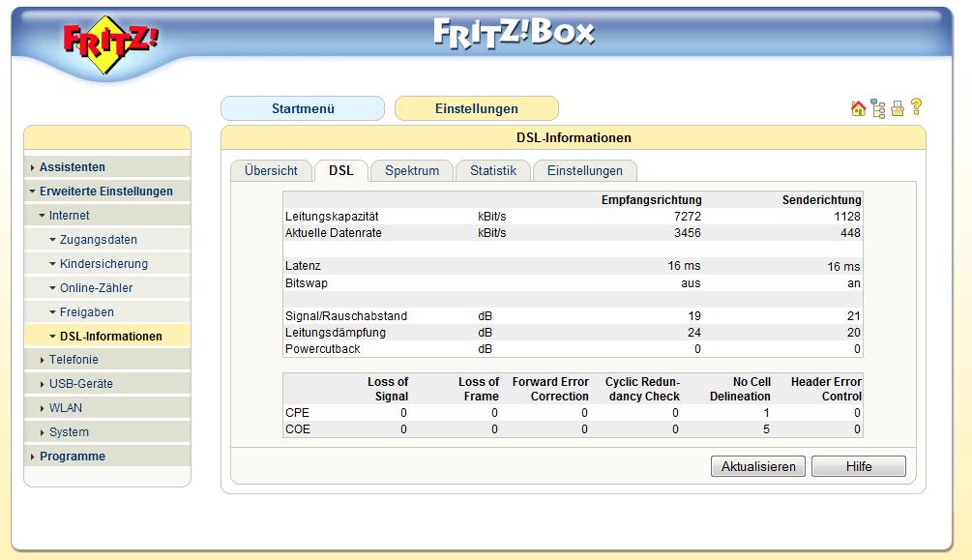Screen dimensions: 972x560
Task: Open Online-Zähler in sidebar
Action: pyautogui.click(x=96, y=288)
